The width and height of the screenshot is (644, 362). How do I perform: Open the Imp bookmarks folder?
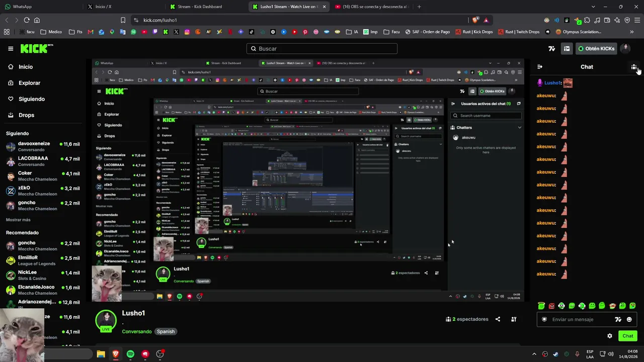coord(370,32)
